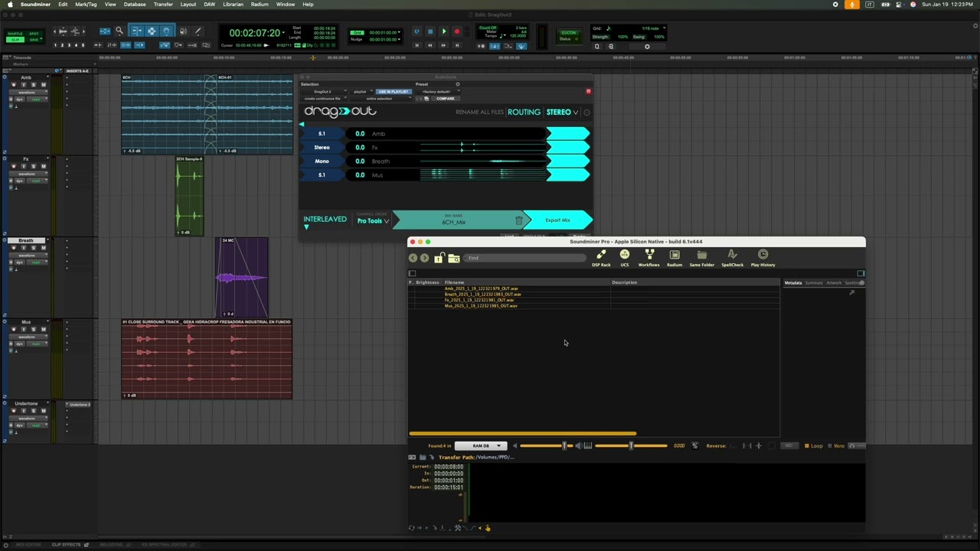980x551 pixels.
Task: Open the playlist dropdown in AudioSuite
Action: click(x=361, y=92)
